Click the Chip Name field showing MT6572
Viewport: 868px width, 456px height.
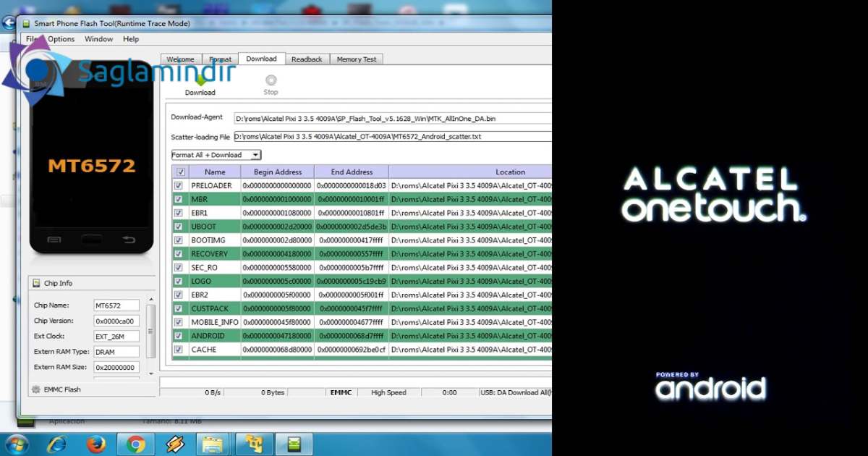tap(116, 305)
